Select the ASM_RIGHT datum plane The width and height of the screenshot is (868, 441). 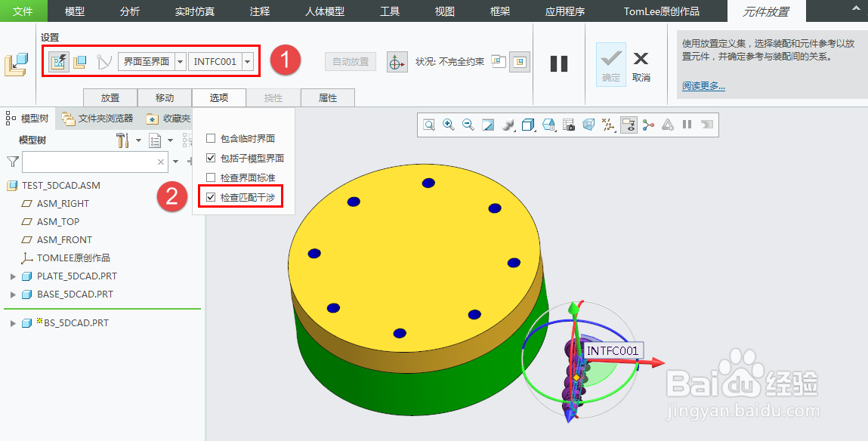click(63, 204)
